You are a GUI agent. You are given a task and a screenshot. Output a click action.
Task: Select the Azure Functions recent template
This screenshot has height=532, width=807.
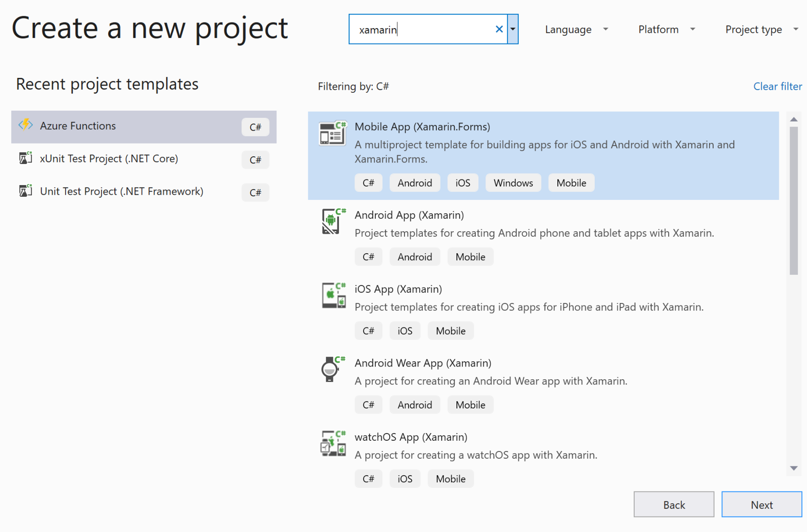[x=144, y=127]
